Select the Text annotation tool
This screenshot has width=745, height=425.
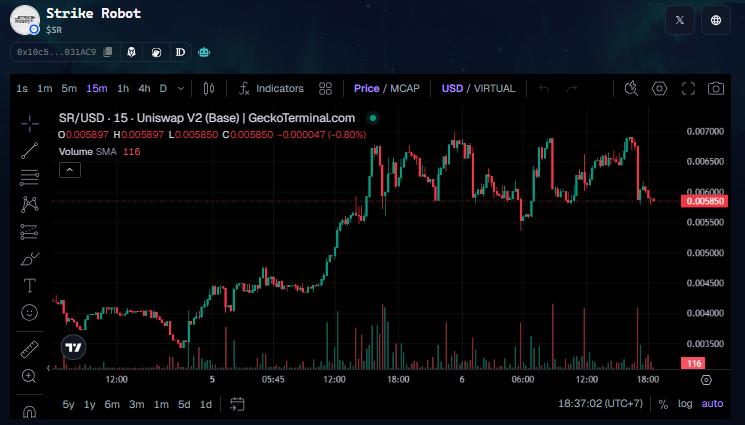click(x=29, y=286)
